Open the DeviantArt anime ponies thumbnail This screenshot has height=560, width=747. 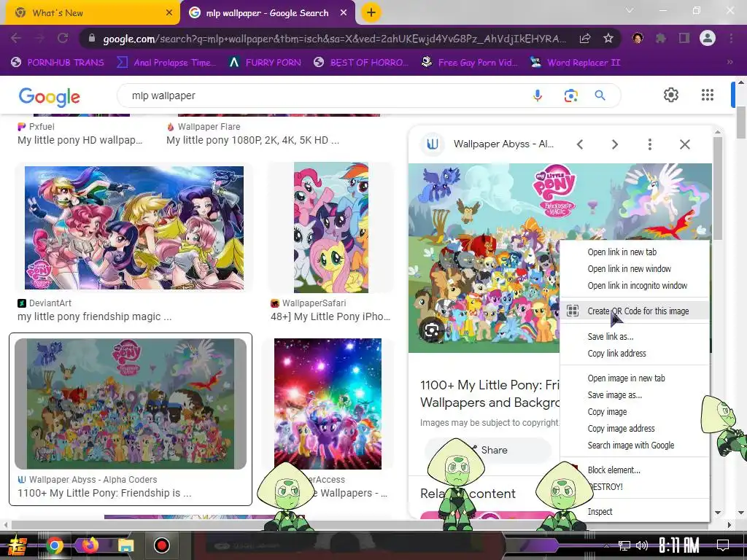tap(134, 227)
